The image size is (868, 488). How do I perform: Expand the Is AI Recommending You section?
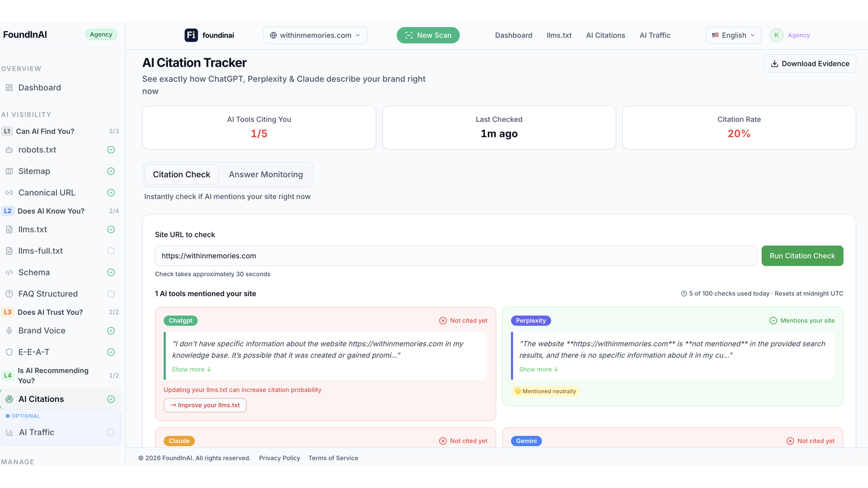tap(60, 375)
